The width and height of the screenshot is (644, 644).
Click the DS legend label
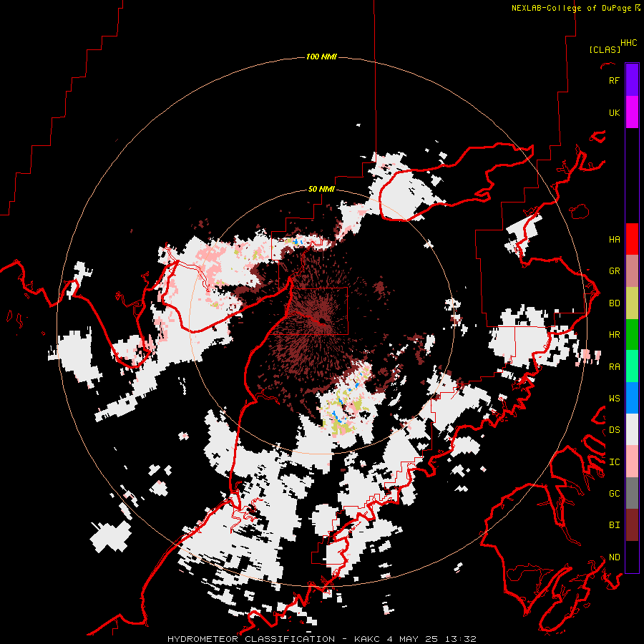(x=614, y=430)
